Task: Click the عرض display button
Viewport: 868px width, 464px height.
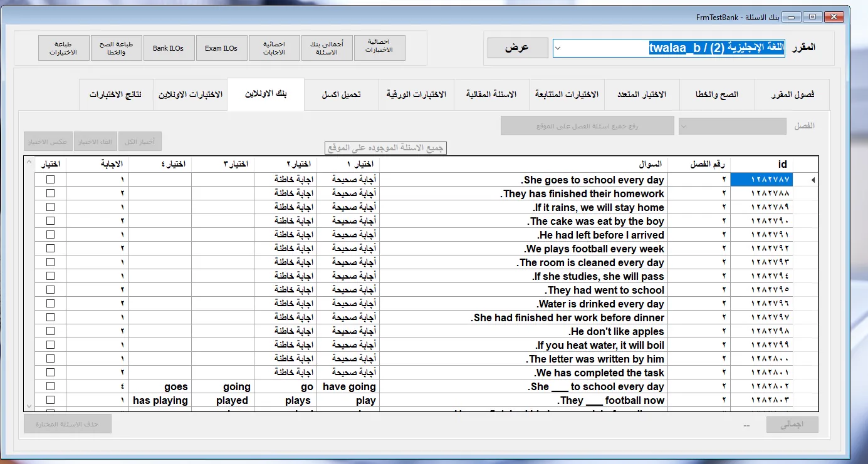Action: click(518, 48)
